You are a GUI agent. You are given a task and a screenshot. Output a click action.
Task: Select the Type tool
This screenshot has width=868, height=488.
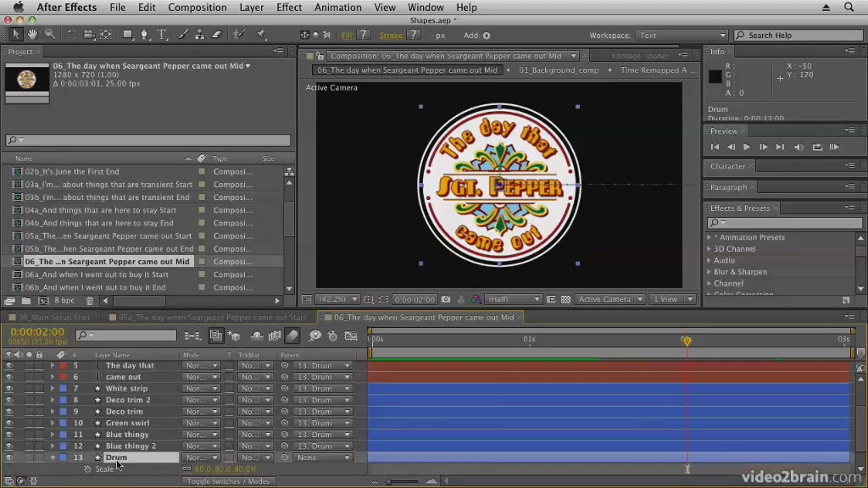tap(162, 34)
